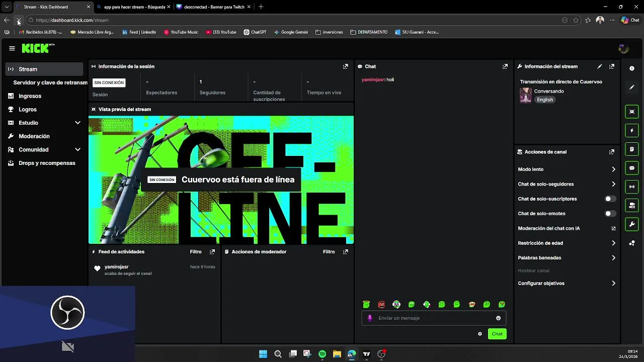Toggle Chat de solo-suscriptores switch

[610, 199]
